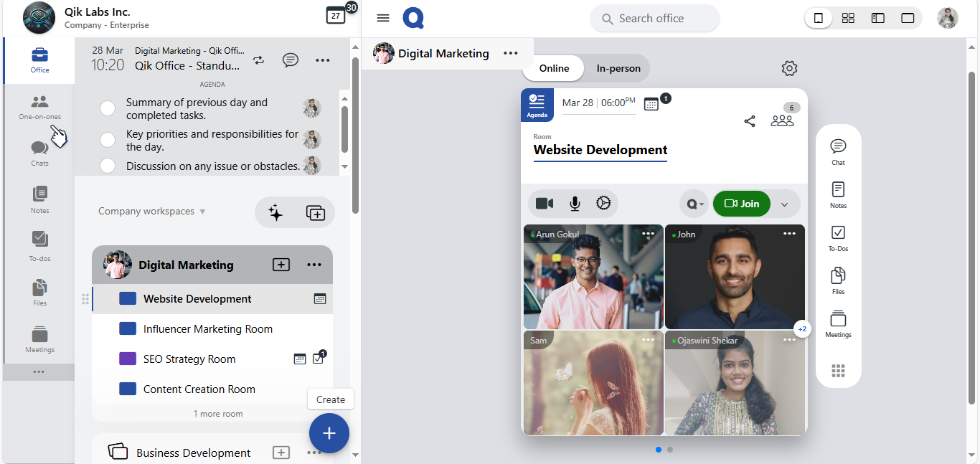Open the hamburger menu icon
980x464 pixels.
(x=383, y=19)
